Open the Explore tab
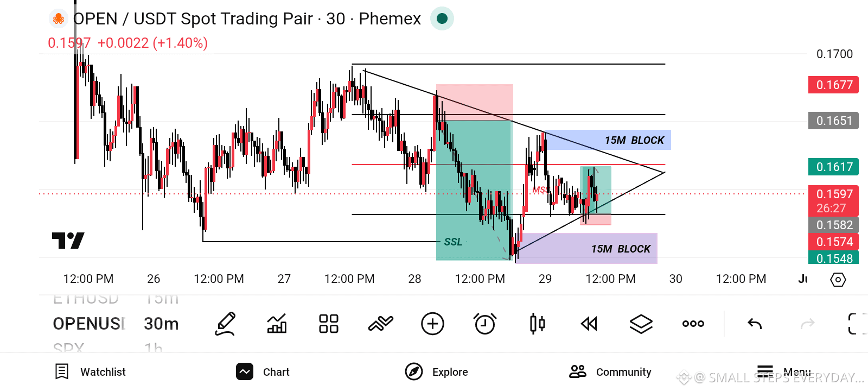The width and height of the screenshot is (868, 391). click(438, 372)
